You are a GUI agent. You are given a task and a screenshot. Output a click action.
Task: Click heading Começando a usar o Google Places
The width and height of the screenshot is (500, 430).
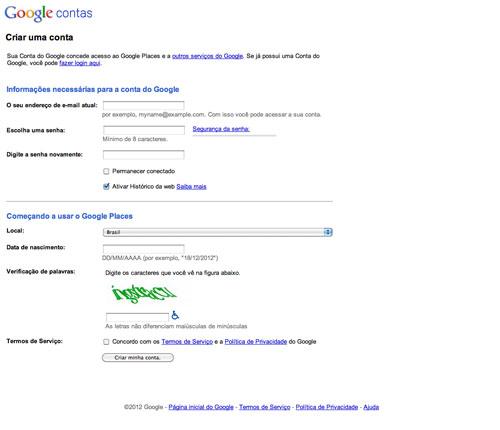[x=69, y=216]
